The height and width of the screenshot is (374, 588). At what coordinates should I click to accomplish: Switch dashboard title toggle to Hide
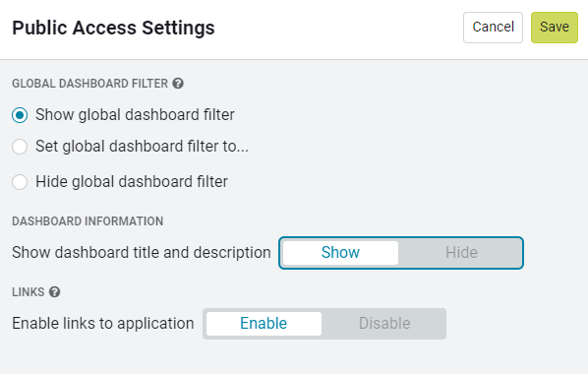click(x=461, y=253)
